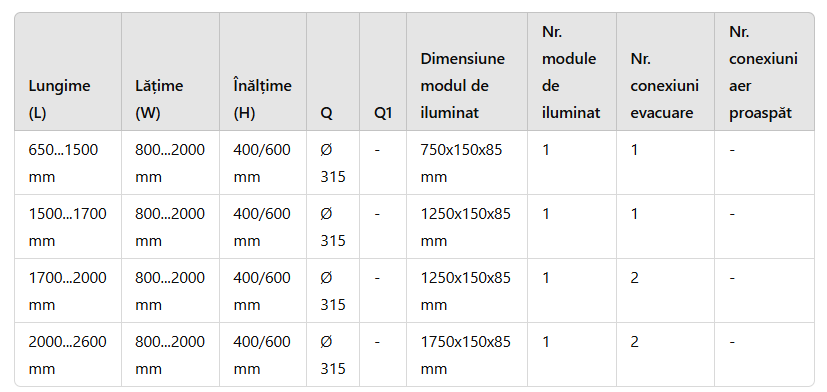827x392 pixels.
Task: Click the 2000...2600 mm length cell
Action: 68,354
